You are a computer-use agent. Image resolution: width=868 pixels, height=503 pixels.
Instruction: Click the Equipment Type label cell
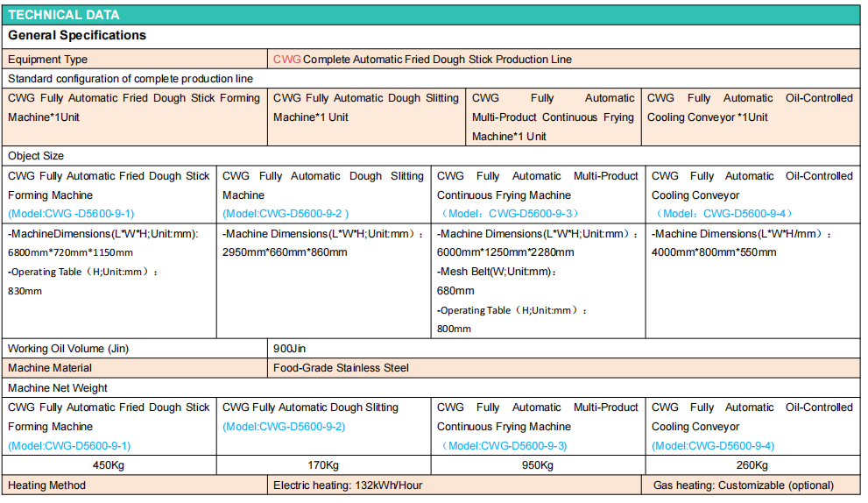tap(48, 60)
